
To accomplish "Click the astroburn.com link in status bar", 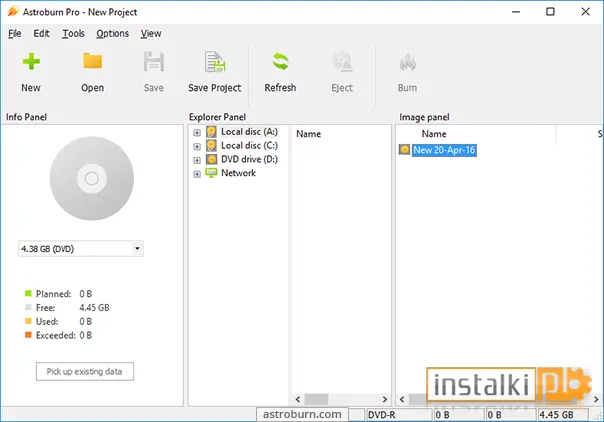I will (302, 414).
